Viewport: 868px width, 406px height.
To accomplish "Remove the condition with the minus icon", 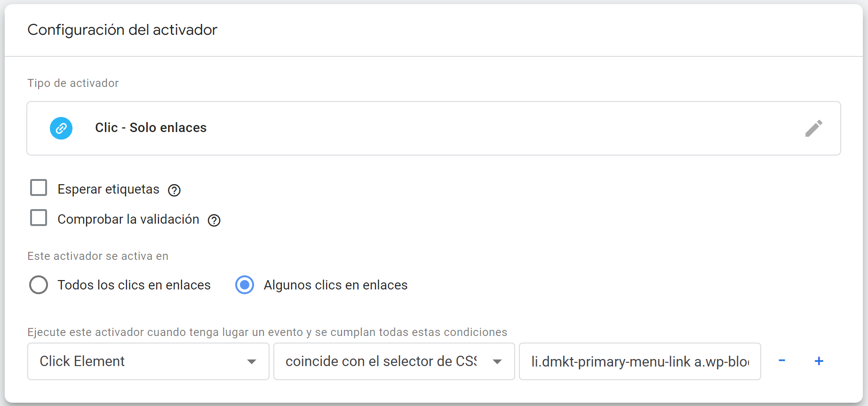I will 782,360.
